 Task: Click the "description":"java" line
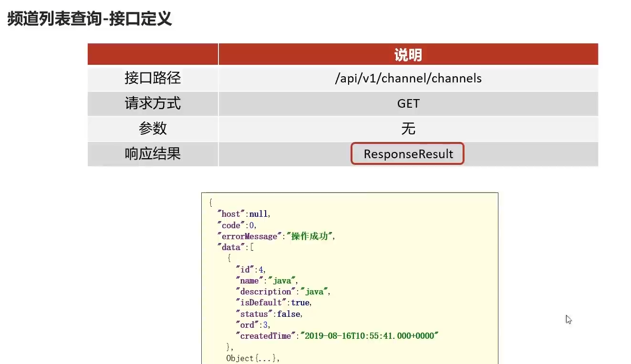[283, 292]
